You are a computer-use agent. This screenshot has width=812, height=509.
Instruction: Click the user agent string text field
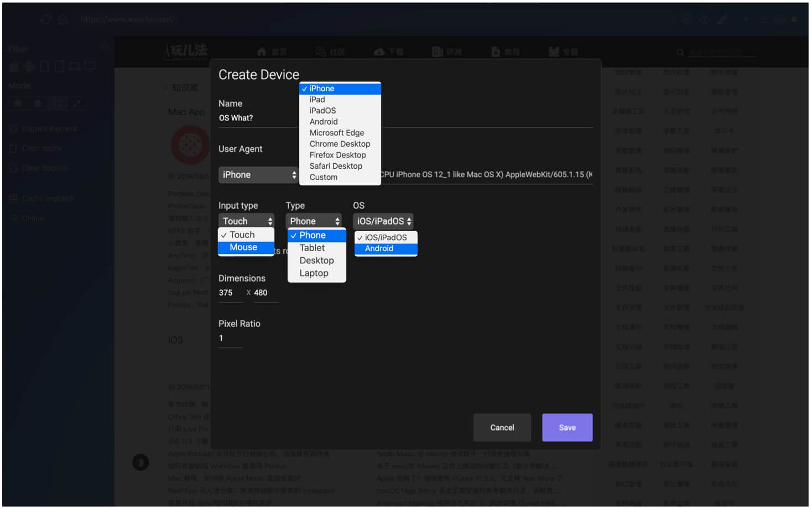pos(486,175)
